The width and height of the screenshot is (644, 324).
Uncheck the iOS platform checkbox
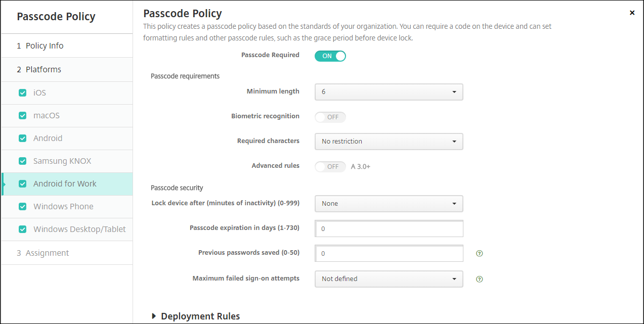click(22, 93)
